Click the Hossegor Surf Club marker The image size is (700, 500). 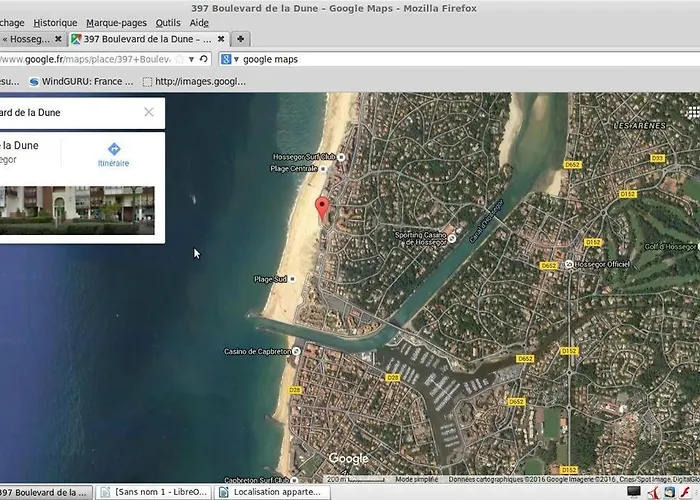[341, 157]
